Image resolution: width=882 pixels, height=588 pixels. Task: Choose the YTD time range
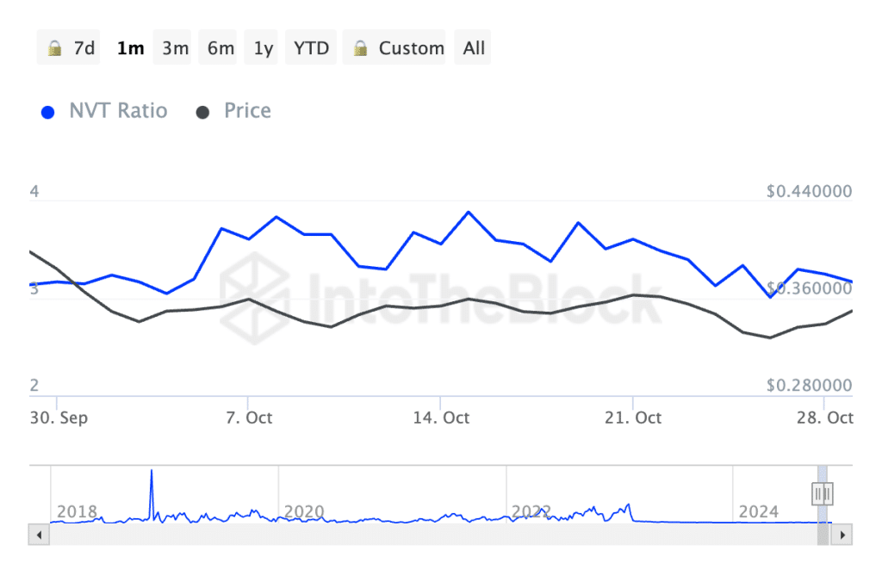311,48
